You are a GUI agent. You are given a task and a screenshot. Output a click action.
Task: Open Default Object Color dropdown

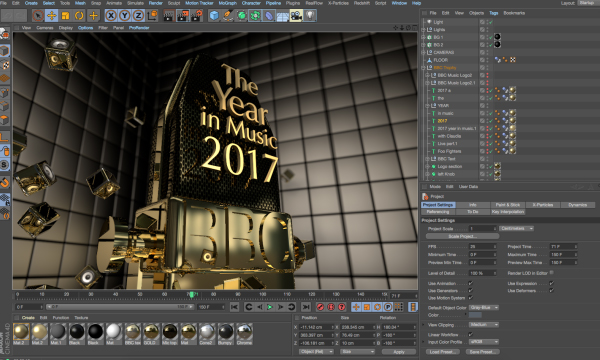[x=484, y=308]
